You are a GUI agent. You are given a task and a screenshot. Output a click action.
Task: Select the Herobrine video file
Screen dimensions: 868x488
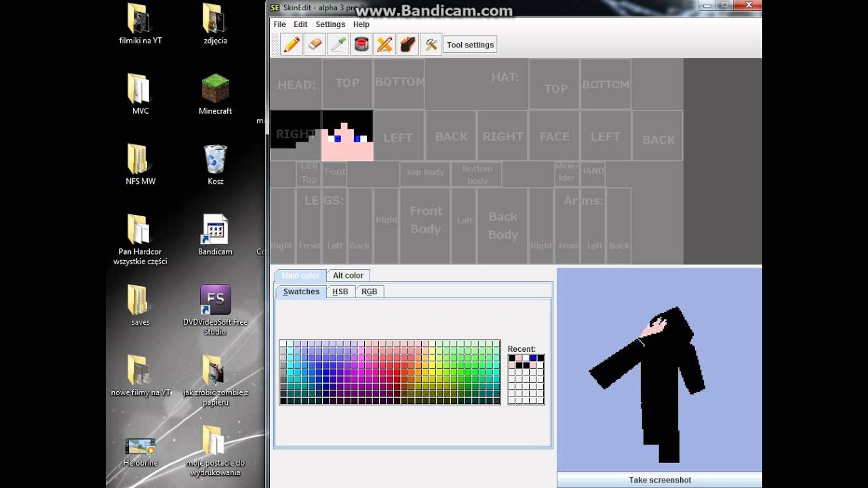tap(140, 451)
